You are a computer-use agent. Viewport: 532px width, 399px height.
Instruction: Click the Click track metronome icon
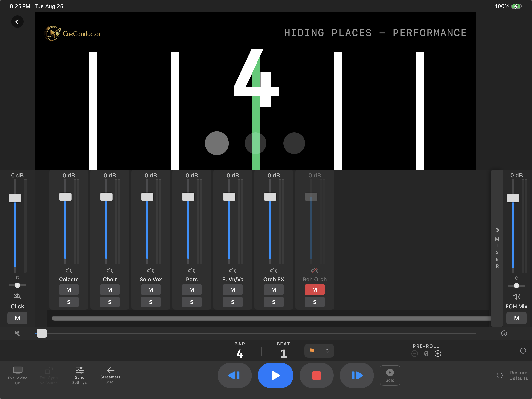(x=17, y=296)
